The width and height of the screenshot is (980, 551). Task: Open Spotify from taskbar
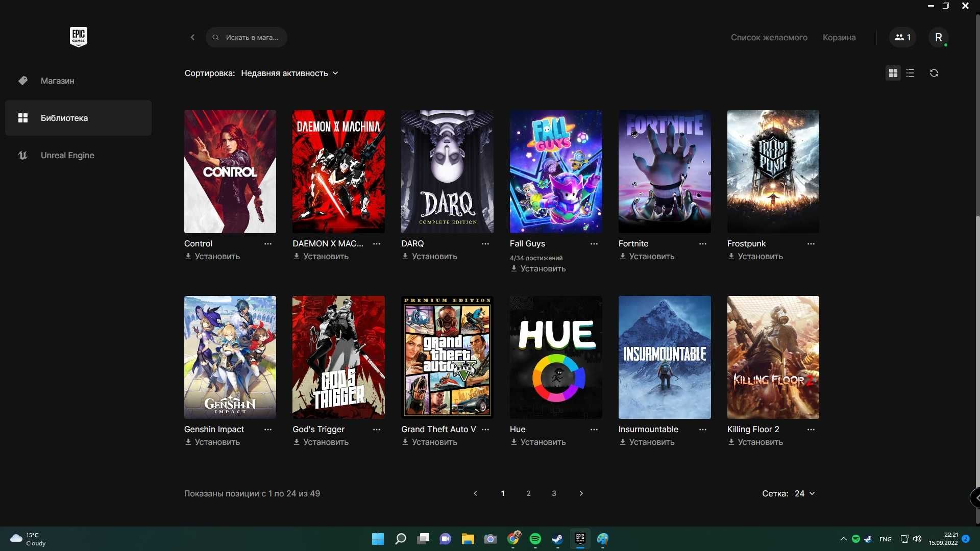(535, 539)
